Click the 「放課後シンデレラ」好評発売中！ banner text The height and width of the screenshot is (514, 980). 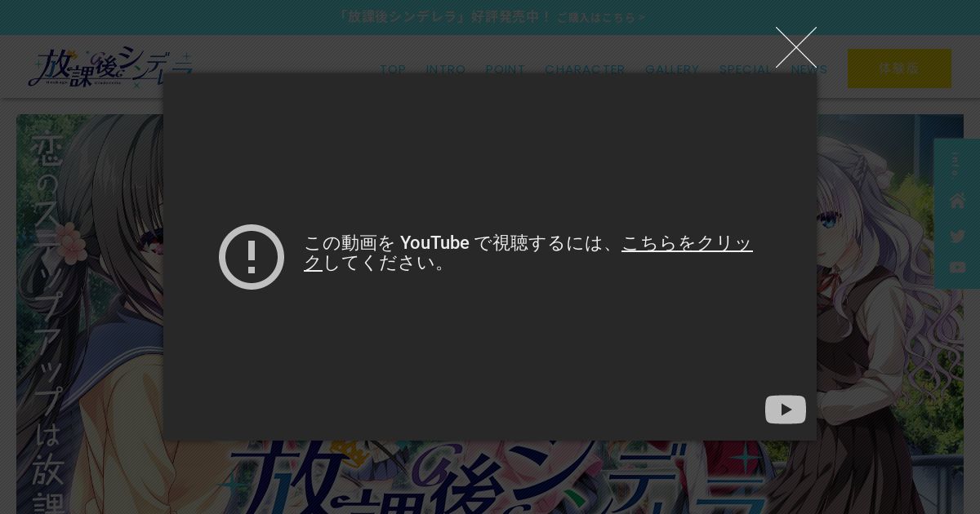pyautogui.click(x=444, y=16)
